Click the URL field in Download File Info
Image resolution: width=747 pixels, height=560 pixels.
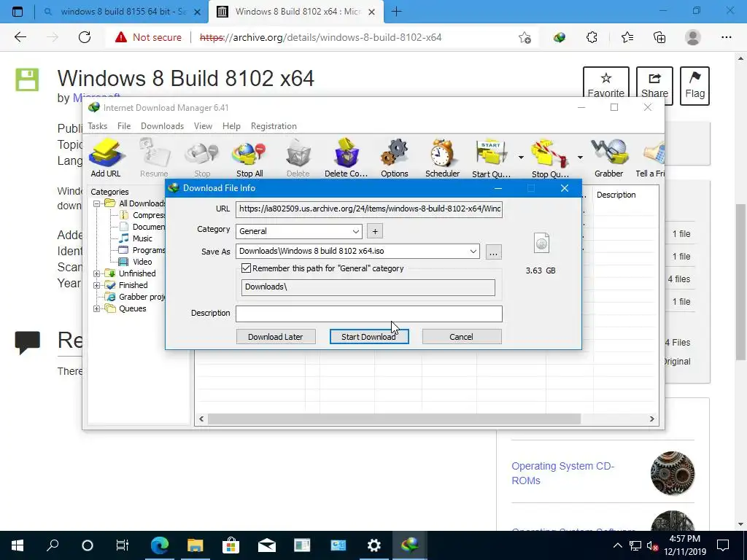(x=368, y=209)
